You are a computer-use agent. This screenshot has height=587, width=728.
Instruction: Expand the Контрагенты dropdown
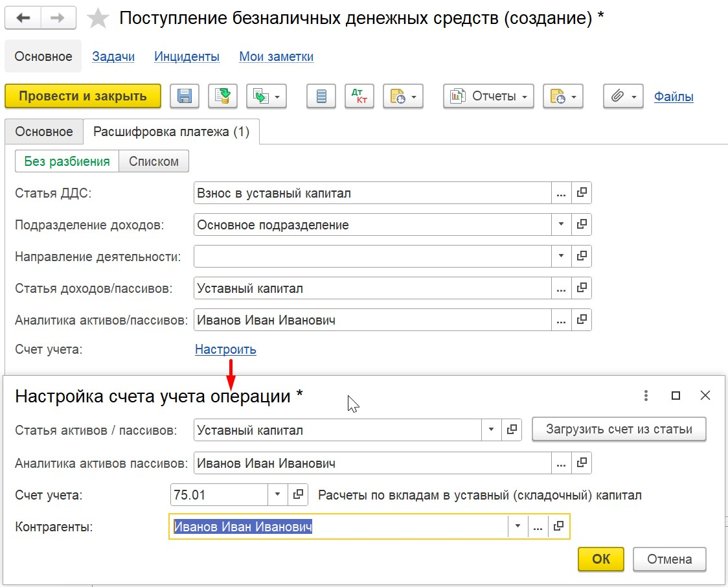[x=518, y=527]
